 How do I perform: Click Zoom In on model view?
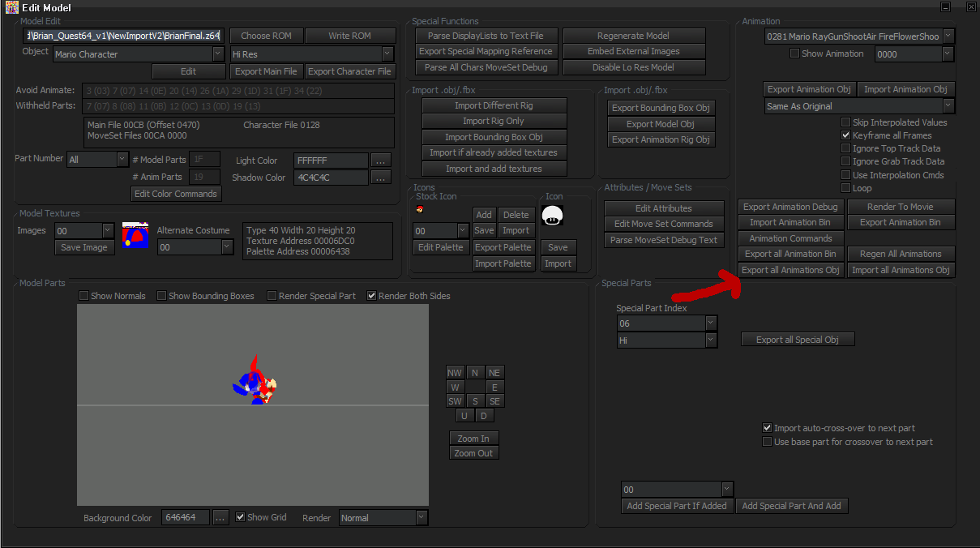click(473, 439)
